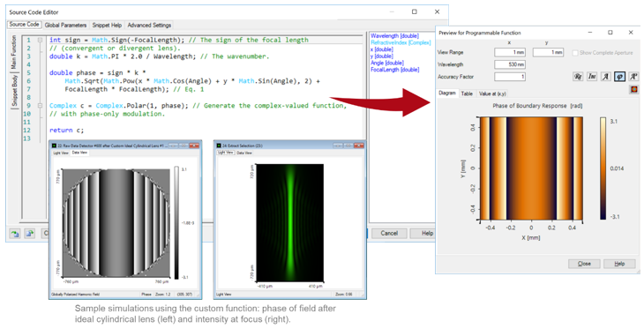The height and width of the screenshot is (329, 644).
Task: Open the Advanced Settings tab
Action: point(149,25)
